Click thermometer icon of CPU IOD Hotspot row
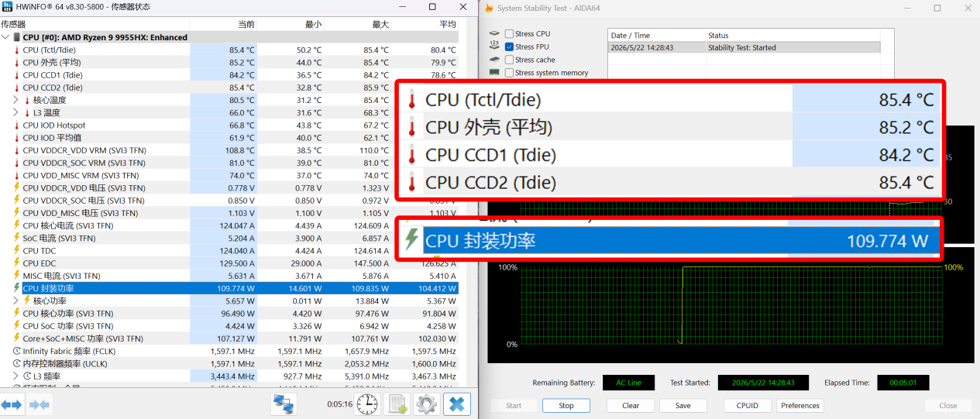The width and height of the screenshot is (980, 419). [x=16, y=125]
